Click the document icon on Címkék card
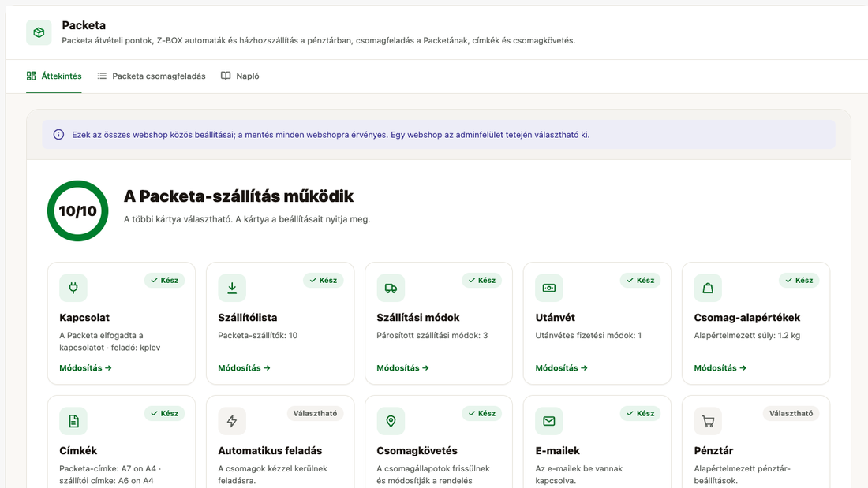 pyautogui.click(x=73, y=421)
